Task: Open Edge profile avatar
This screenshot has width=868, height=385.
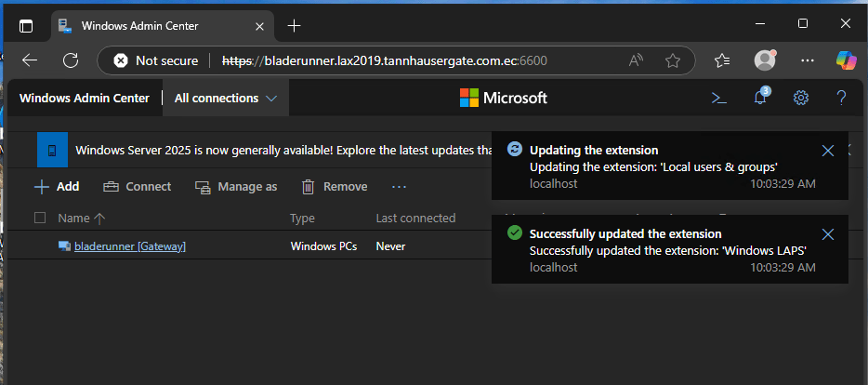Action: (765, 60)
